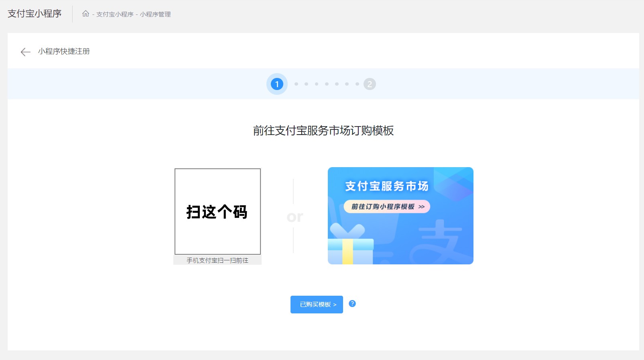
Task: Click the back arrow beside 小程序快捷注册
Action: (25, 52)
